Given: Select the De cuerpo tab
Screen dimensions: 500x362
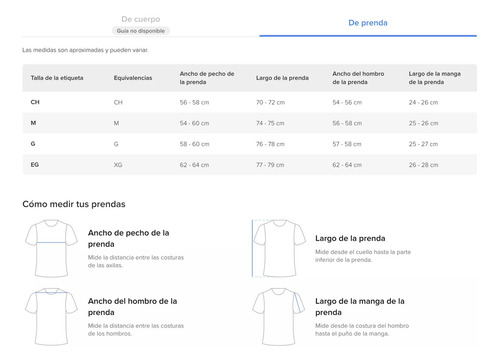Looking at the screenshot, I should tap(141, 19).
